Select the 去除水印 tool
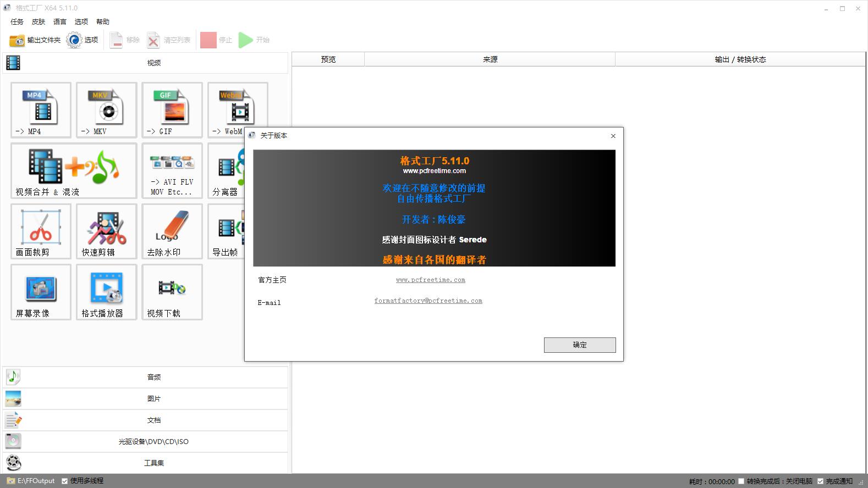 [x=172, y=231]
